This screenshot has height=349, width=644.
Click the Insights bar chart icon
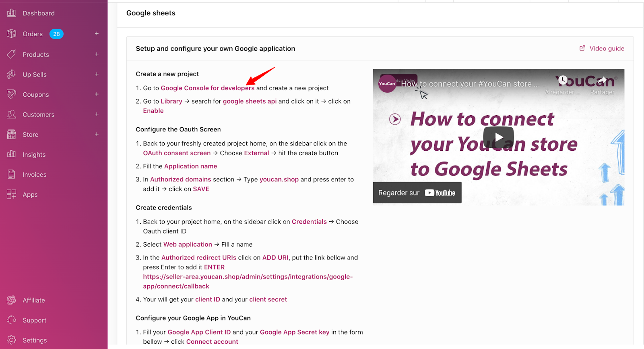pyautogui.click(x=11, y=154)
